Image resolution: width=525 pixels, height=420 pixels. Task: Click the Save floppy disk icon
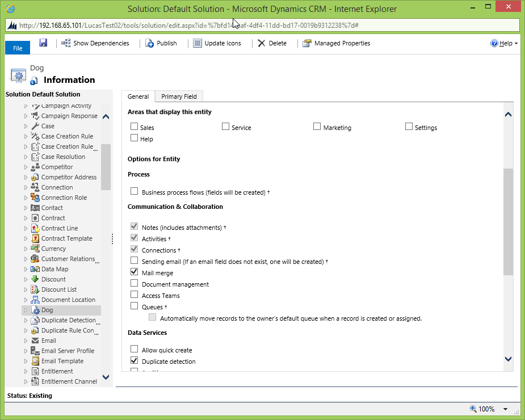click(43, 43)
